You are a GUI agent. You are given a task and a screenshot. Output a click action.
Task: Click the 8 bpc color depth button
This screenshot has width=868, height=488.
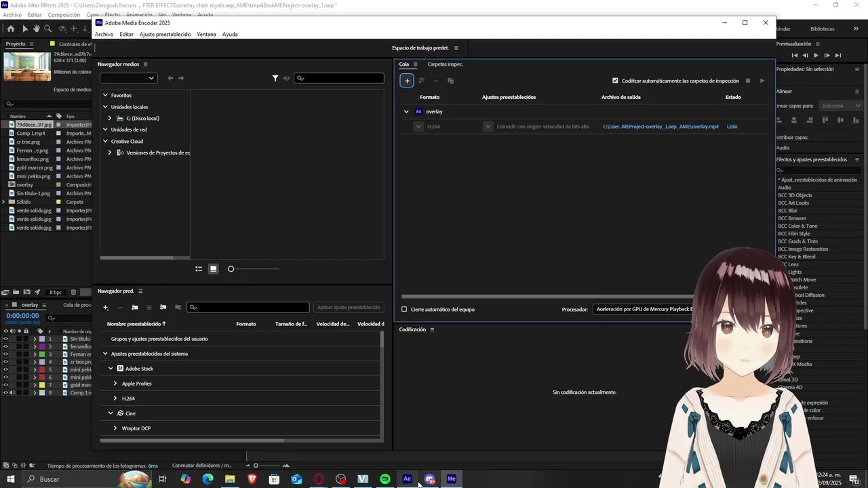[56, 292]
